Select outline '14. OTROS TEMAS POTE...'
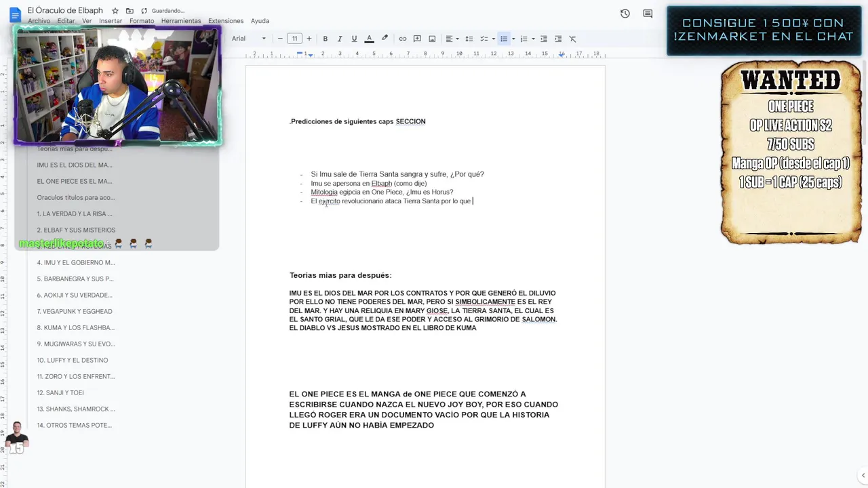The image size is (868, 488). (x=75, y=425)
